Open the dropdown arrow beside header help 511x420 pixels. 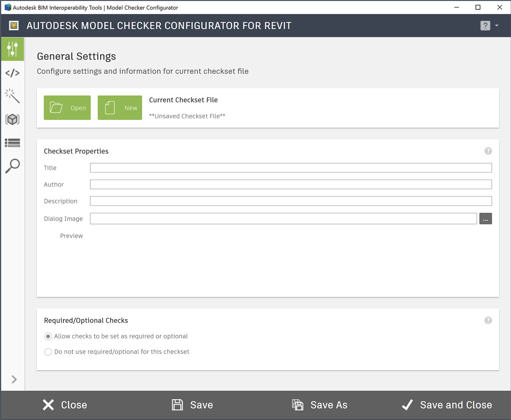click(497, 26)
